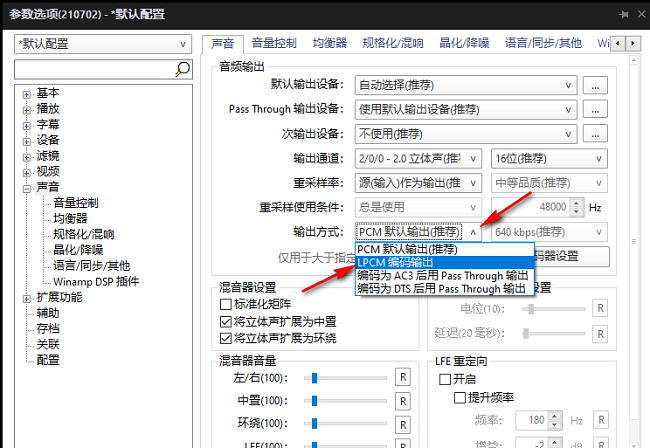The width and height of the screenshot is (650, 448).
Task: Expand the 基本 tree node
Action: click(27, 94)
